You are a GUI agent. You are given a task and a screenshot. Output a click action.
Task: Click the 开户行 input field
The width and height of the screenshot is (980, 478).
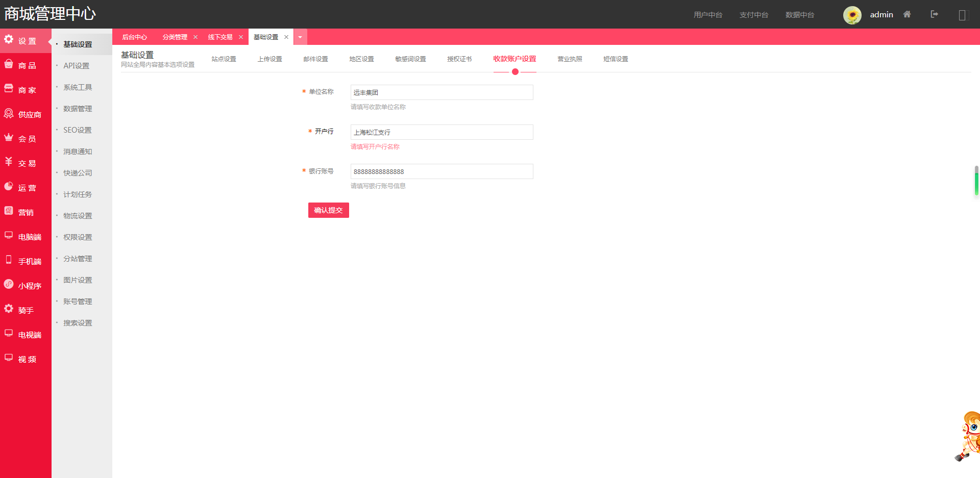442,132
